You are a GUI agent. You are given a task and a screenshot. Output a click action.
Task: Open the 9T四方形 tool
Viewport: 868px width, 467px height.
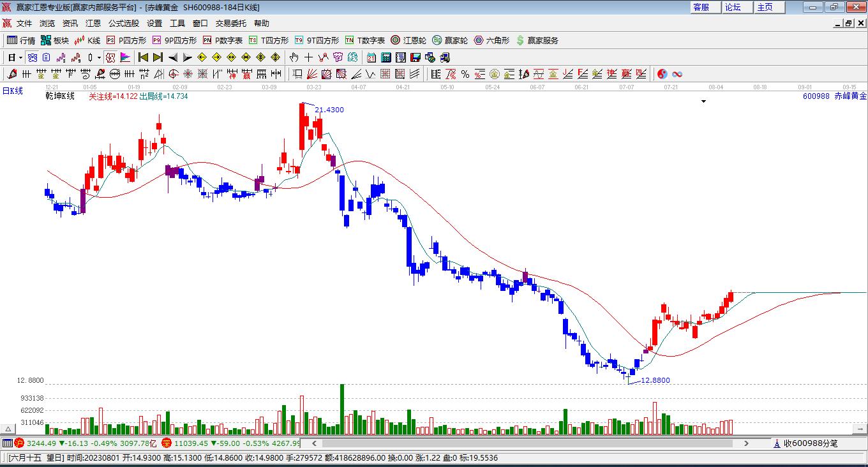pyautogui.click(x=317, y=40)
